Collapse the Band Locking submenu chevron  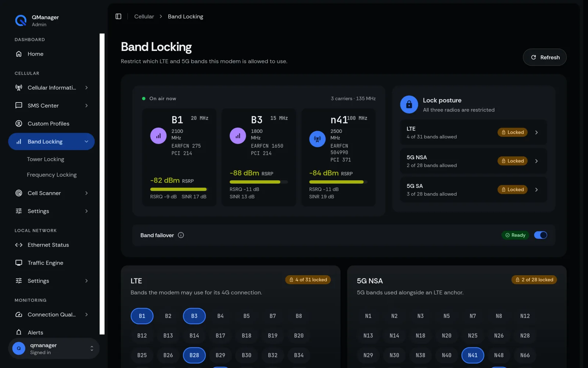coord(86,142)
